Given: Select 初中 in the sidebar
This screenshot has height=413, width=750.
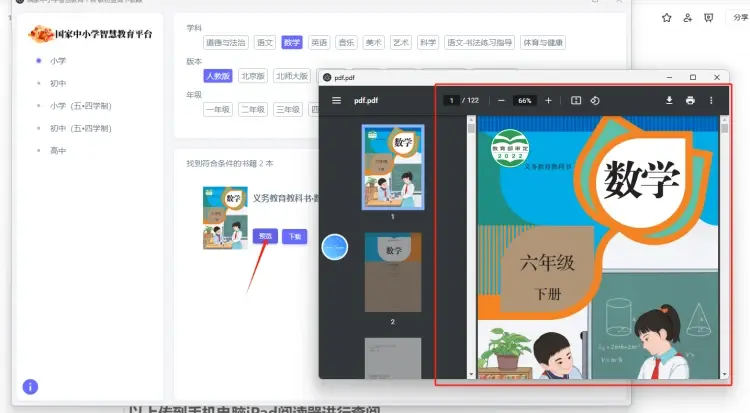Looking at the screenshot, I should pos(58,83).
